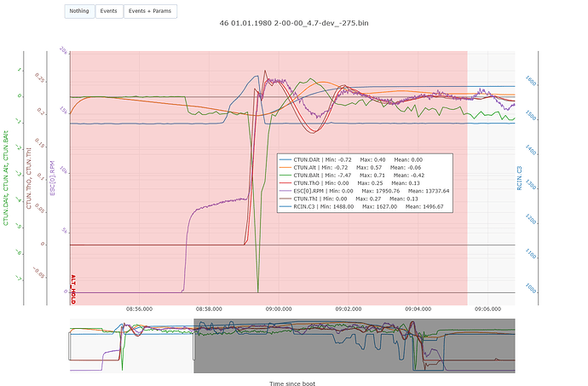Click the chart title ending in -275.bin
Viewport: 588px width, 386px height.
pos(294,23)
